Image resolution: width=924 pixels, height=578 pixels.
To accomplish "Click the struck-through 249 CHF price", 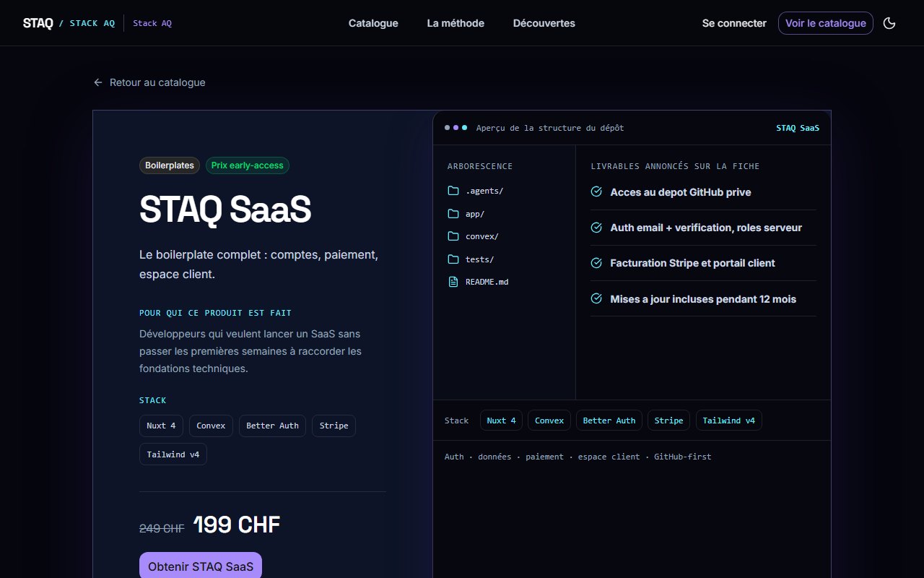I will pos(162,528).
